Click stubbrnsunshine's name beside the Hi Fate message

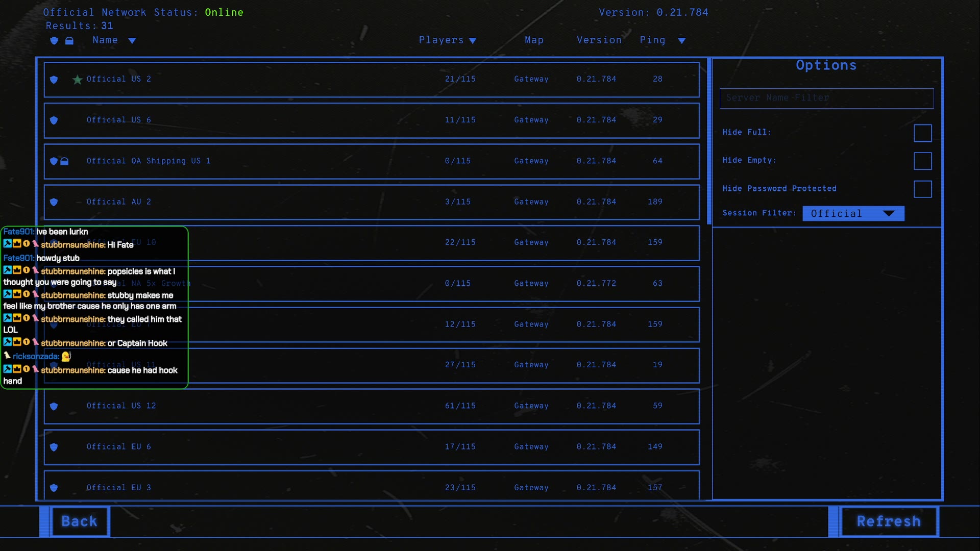[73, 245]
